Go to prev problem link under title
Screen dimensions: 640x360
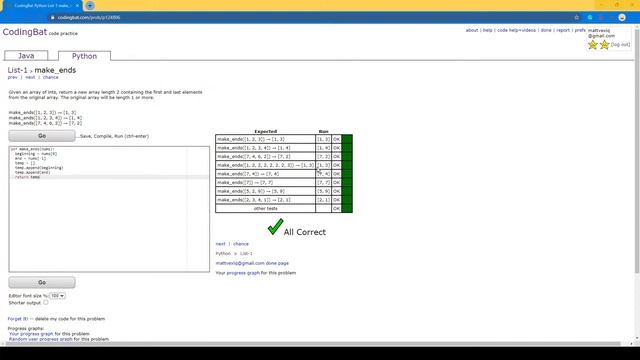pyautogui.click(x=13, y=77)
